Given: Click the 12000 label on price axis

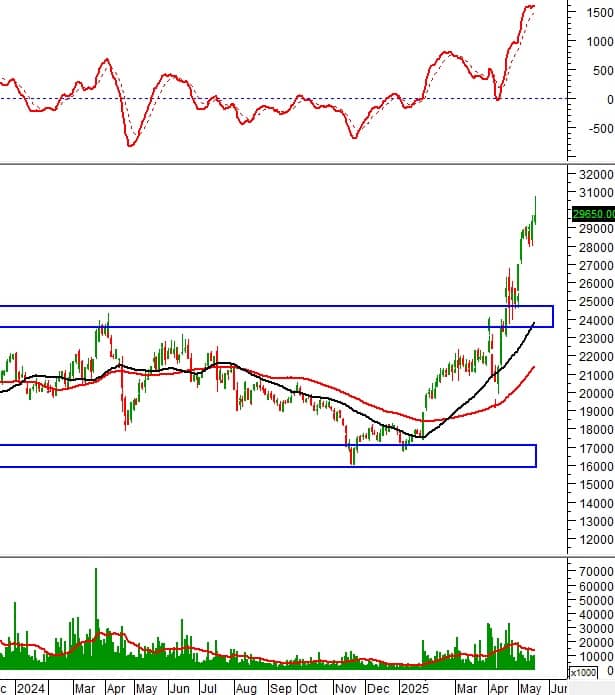Looking at the screenshot, I should (x=596, y=539).
